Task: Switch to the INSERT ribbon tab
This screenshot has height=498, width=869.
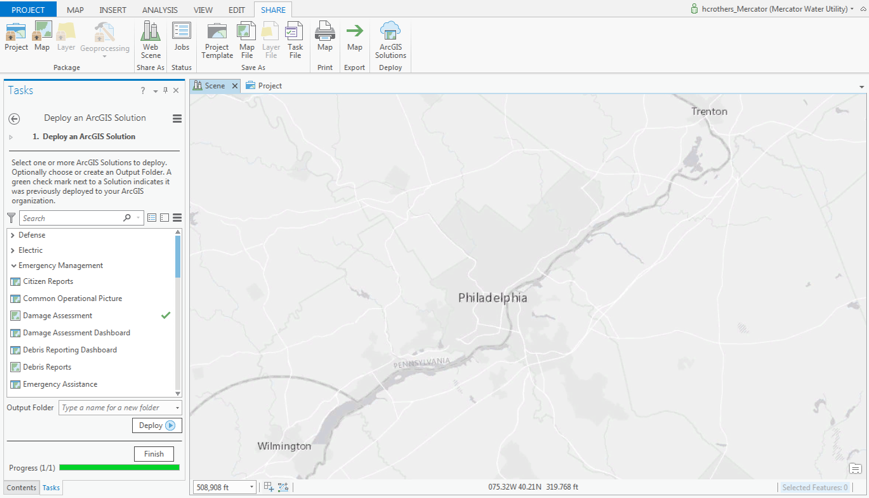Action: [x=113, y=10]
